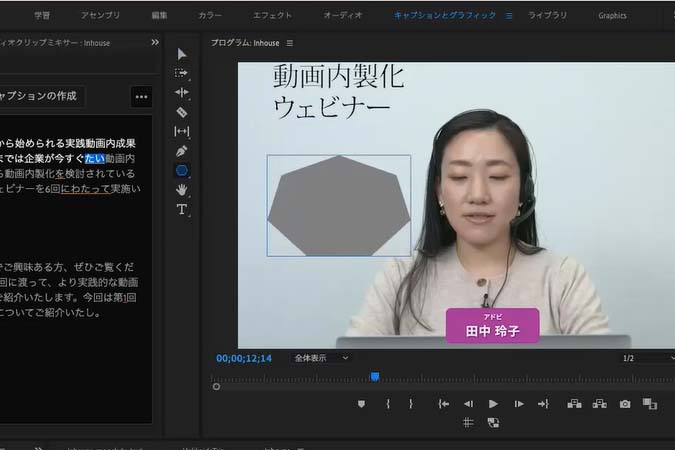The height and width of the screenshot is (450, 675).
Task: Select the gray heptagon shape in monitor
Action: 339,206
